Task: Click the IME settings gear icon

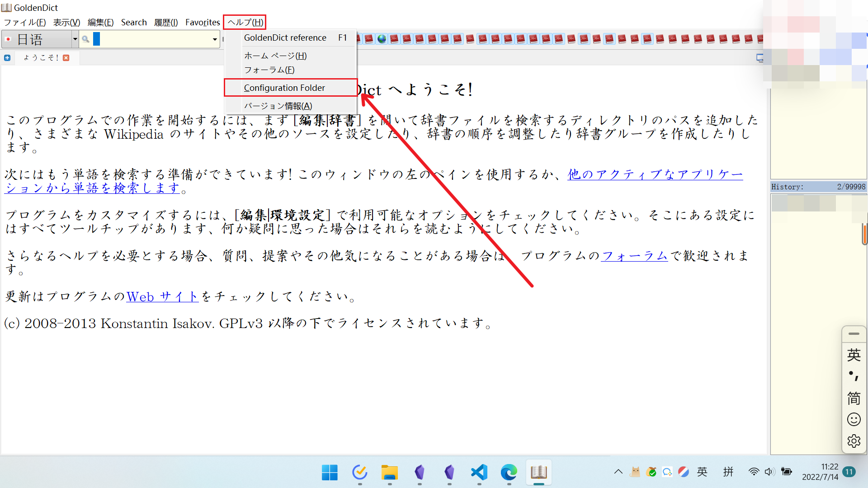Action: (x=854, y=441)
